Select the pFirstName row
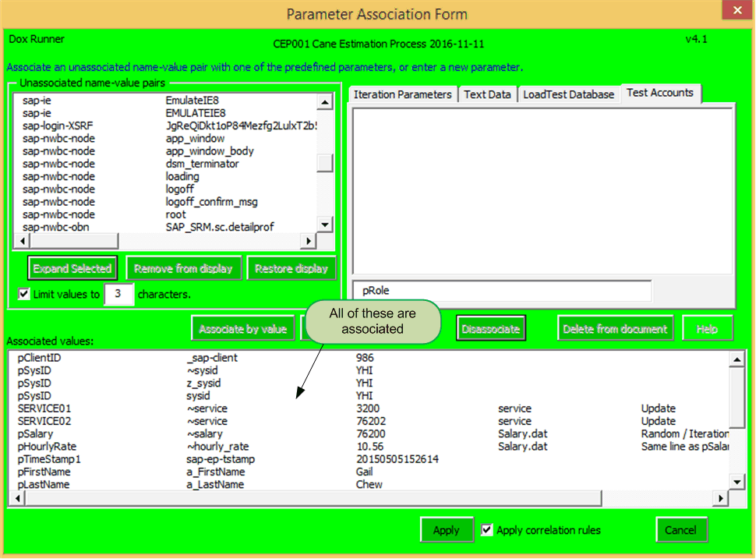This screenshot has height=559, width=756. pyautogui.click(x=369, y=472)
